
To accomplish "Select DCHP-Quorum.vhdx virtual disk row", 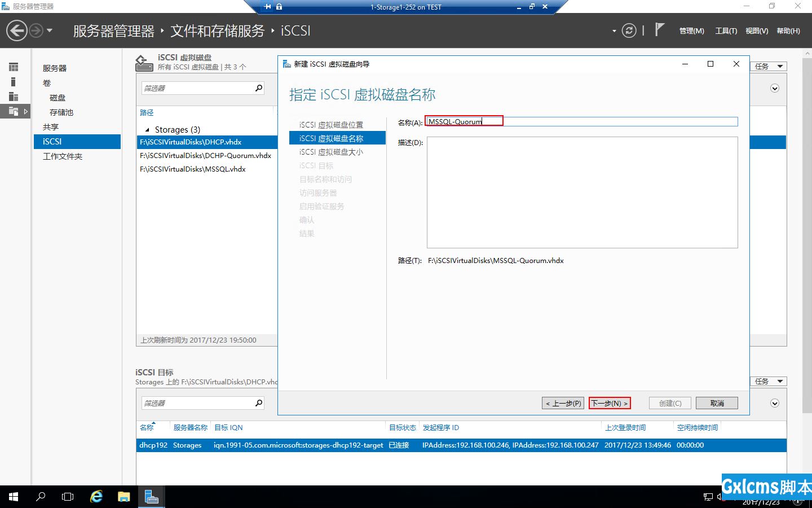I will click(207, 156).
